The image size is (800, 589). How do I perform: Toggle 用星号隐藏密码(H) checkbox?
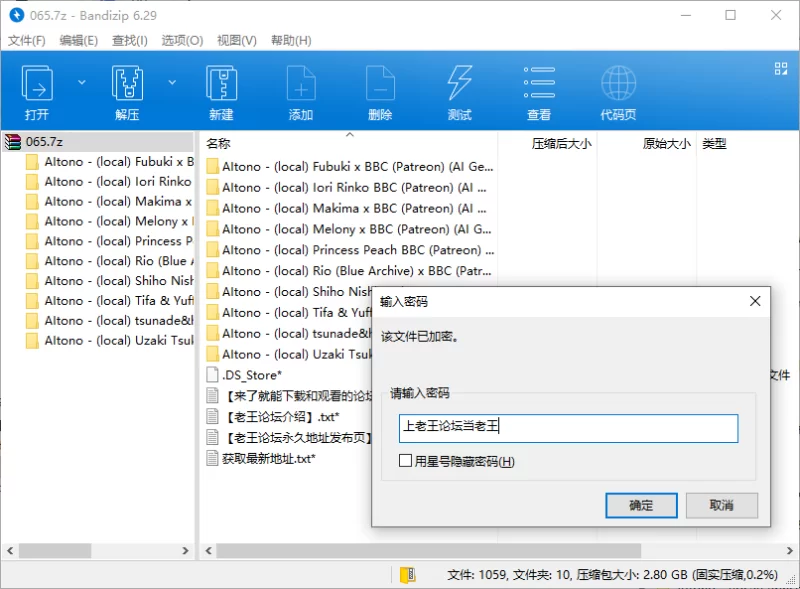[405, 461]
